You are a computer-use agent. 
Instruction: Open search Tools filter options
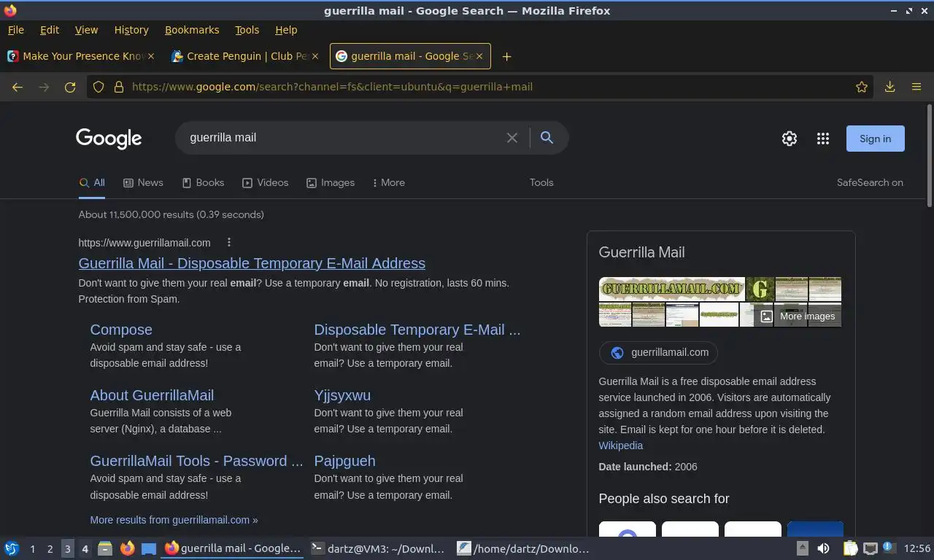click(541, 183)
